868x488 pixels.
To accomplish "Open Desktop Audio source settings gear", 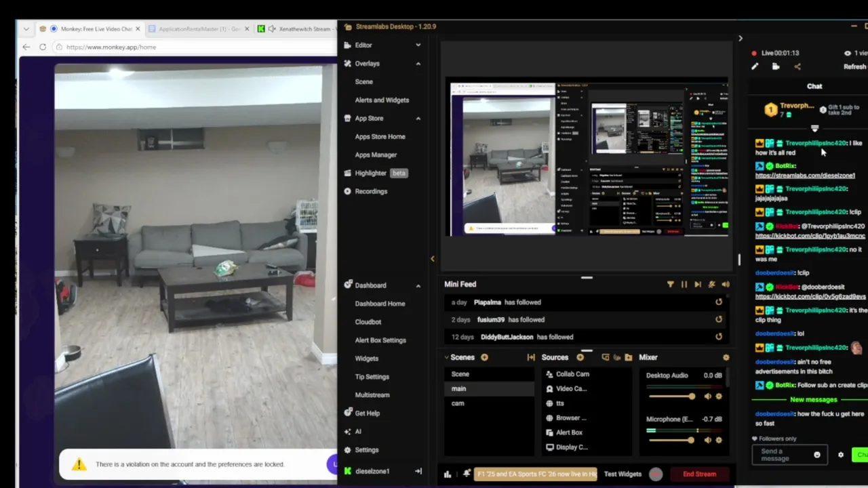I will click(x=719, y=396).
